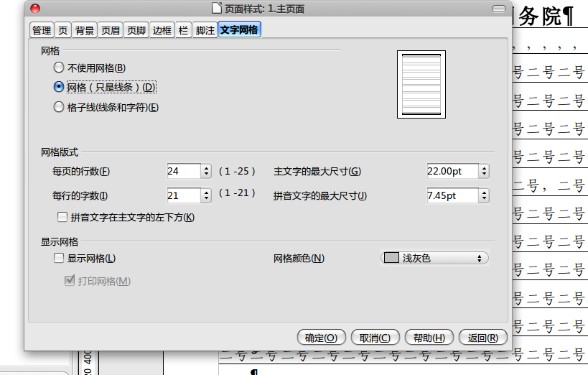Open help with 帮助(H) button
The width and height of the screenshot is (588, 375).
(x=429, y=338)
